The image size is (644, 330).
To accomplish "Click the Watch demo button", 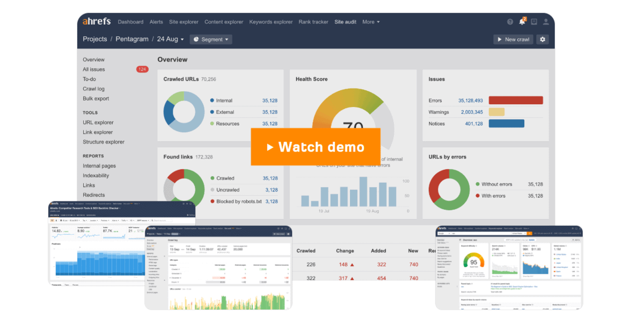I will pyautogui.click(x=316, y=147).
